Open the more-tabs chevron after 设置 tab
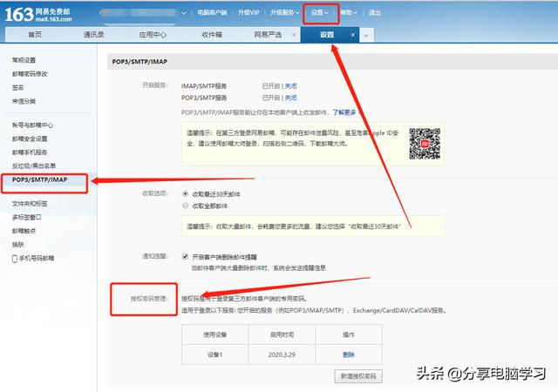Image resolution: width=558 pixels, height=392 pixels. click(366, 35)
